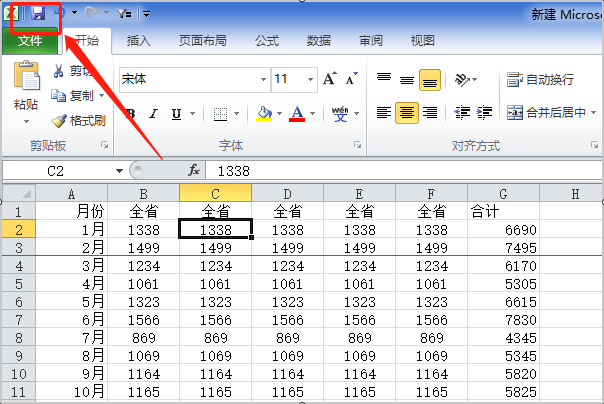Switch to the 页面布局 tab

click(x=202, y=40)
